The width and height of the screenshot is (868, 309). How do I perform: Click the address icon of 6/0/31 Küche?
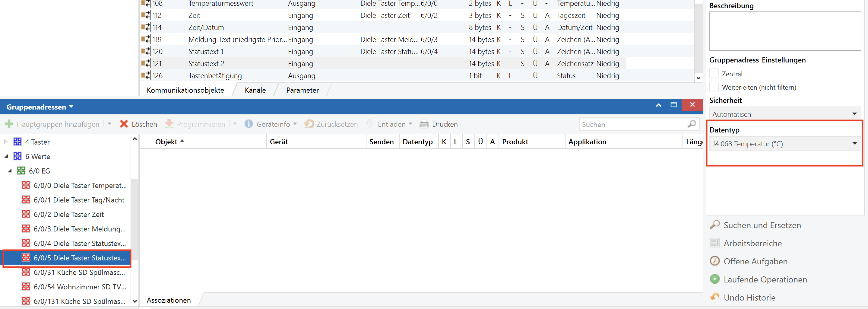(26, 272)
